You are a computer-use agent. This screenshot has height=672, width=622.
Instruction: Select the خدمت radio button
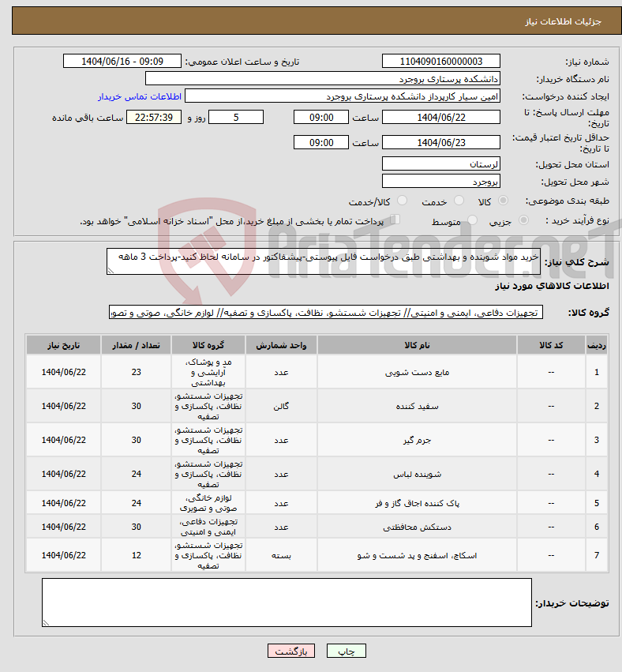(x=459, y=201)
